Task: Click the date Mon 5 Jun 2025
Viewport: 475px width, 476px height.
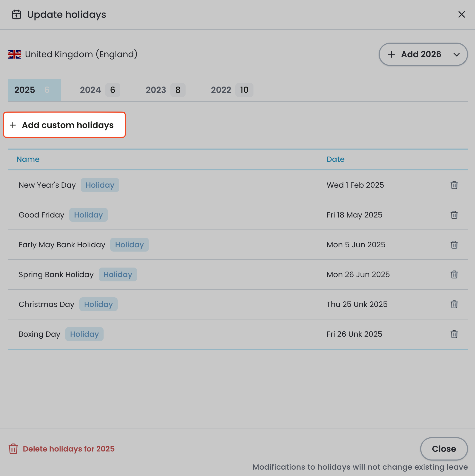Action: point(356,245)
